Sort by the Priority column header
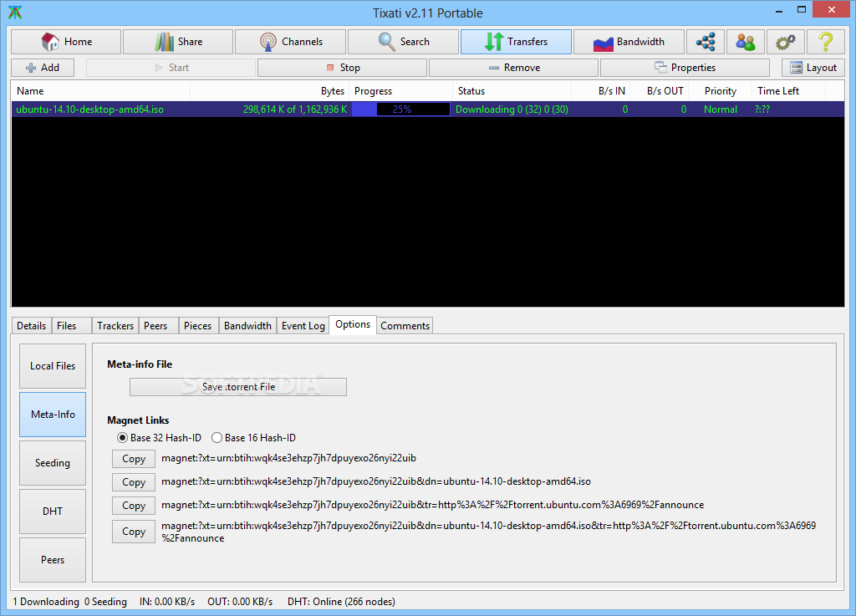Image resolution: width=856 pixels, height=616 pixels. 720,91
